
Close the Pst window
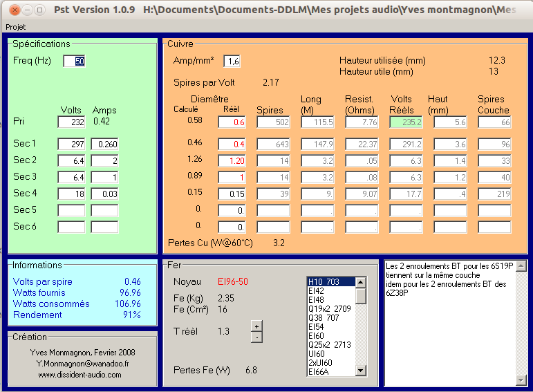point(15,10)
